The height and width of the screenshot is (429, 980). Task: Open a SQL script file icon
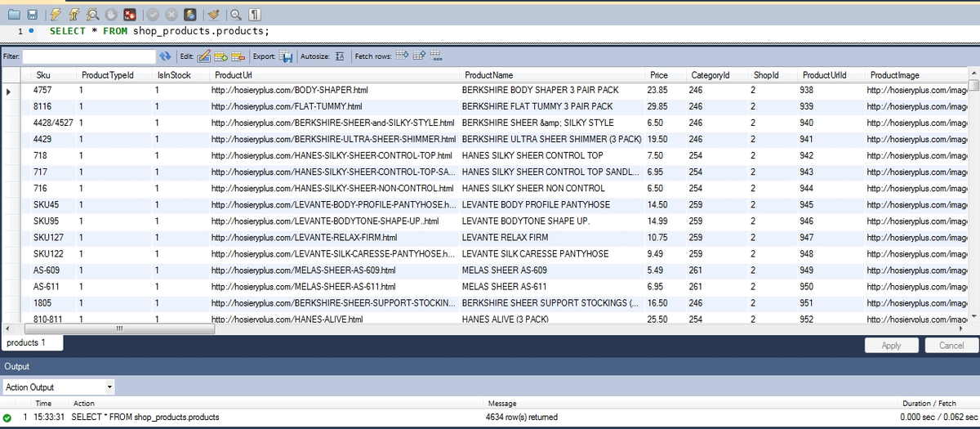(x=14, y=15)
